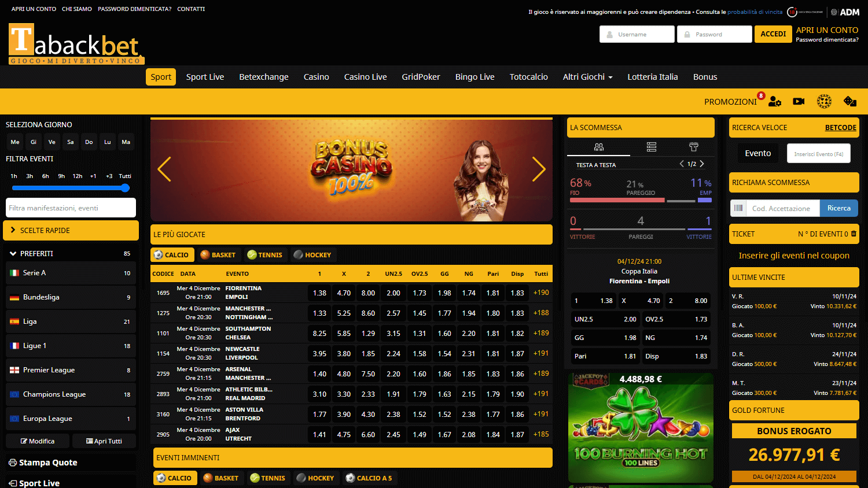Select the day Gi
The width and height of the screenshot is (868, 488).
(34, 142)
